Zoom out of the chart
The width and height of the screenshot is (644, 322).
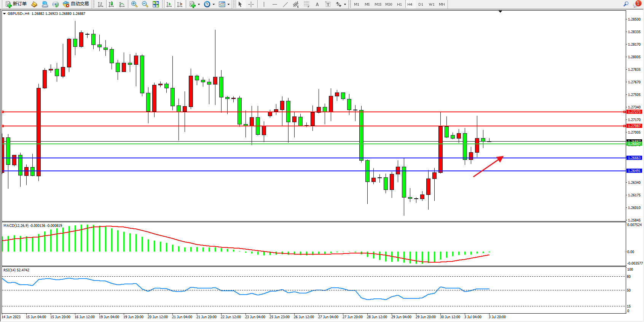click(145, 4)
